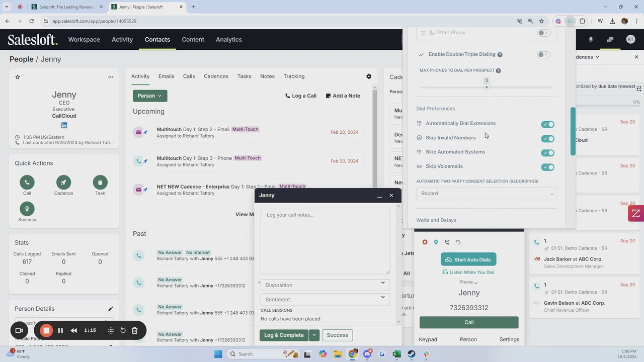644x362 pixels.
Task: Open the Analytics menu
Action: [x=228, y=40]
